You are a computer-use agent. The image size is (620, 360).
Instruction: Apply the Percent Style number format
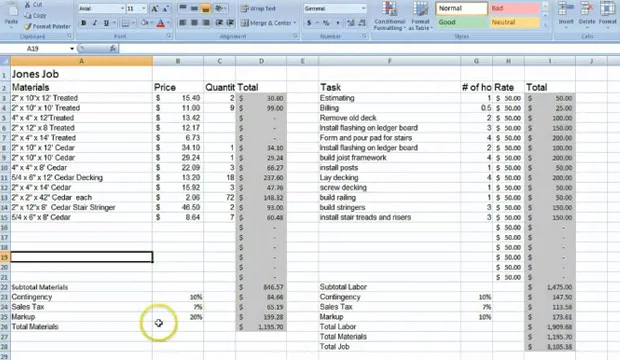pos(326,23)
